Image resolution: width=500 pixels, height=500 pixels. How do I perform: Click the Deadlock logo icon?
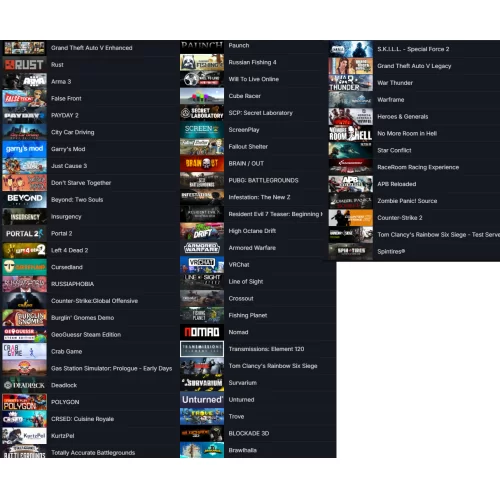point(24,385)
